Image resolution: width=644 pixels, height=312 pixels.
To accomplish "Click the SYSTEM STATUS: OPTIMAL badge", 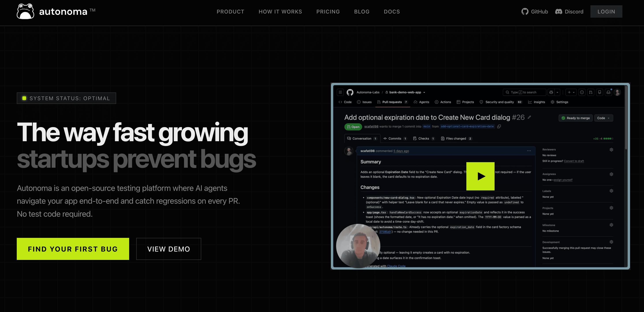I will coord(66,98).
